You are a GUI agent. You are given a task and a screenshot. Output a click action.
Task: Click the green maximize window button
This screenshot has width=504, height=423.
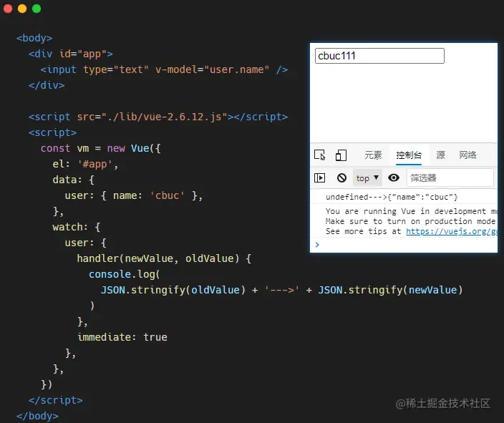[37, 9]
